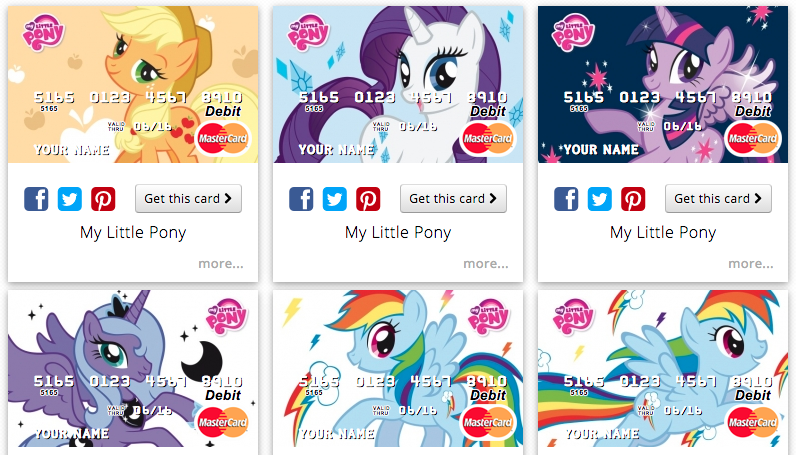Open more... under the Twilight Sparkle card
Screen dimensions: 796x455
click(751, 264)
